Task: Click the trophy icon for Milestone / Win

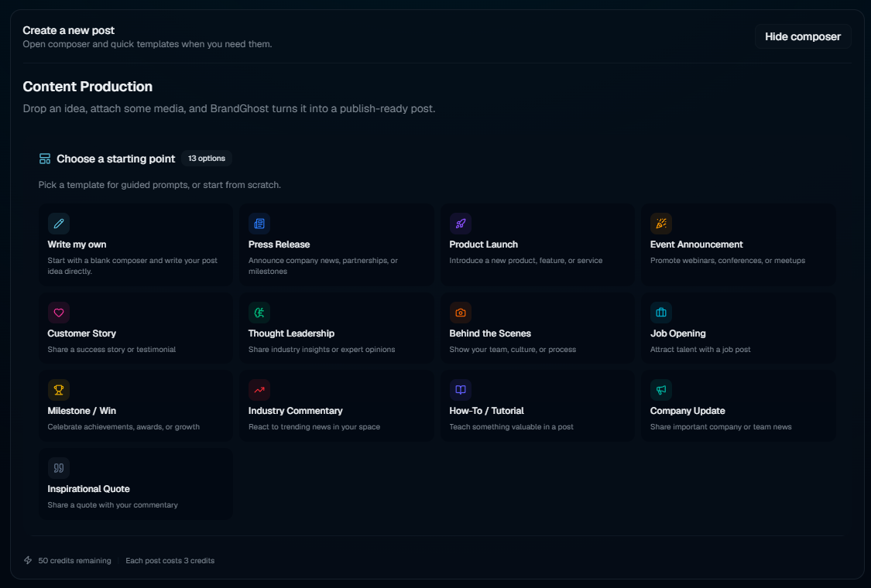Action: tap(58, 391)
